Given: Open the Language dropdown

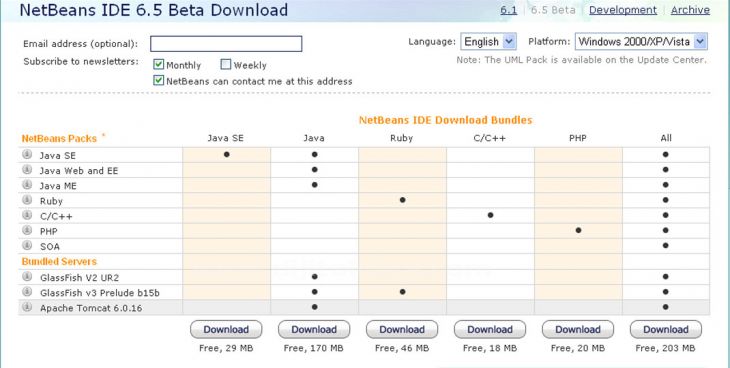Looking at the screenshot, I should [488, 41].
